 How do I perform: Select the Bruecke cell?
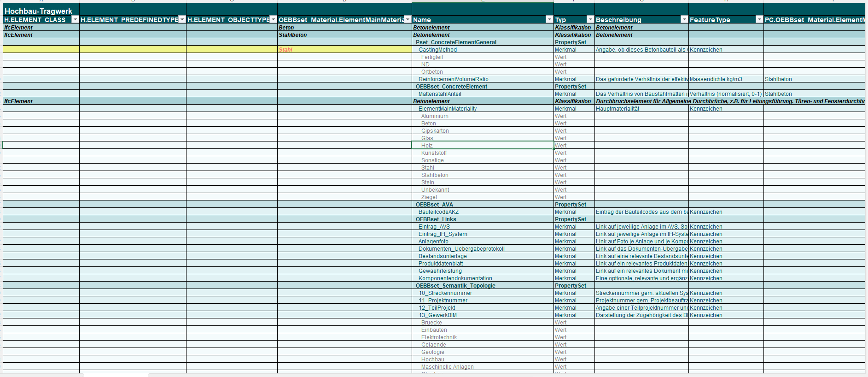(x=483, y=323)
